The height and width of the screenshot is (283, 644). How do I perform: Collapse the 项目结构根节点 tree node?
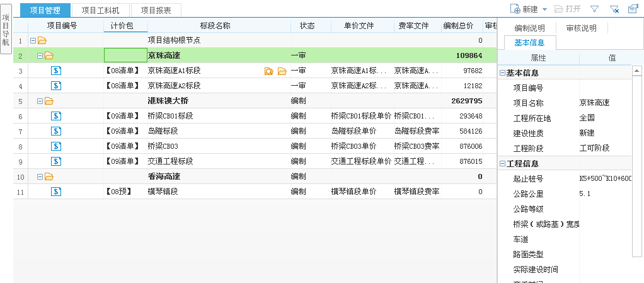(x=33, y=41)
